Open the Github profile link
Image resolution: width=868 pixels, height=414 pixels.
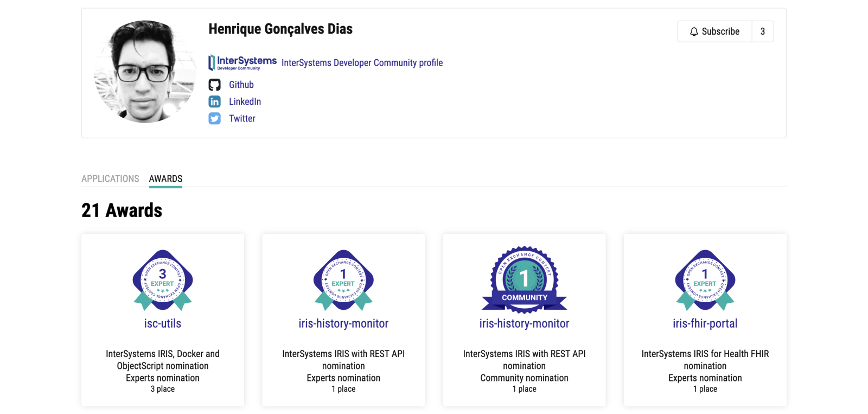pos(241,85)
